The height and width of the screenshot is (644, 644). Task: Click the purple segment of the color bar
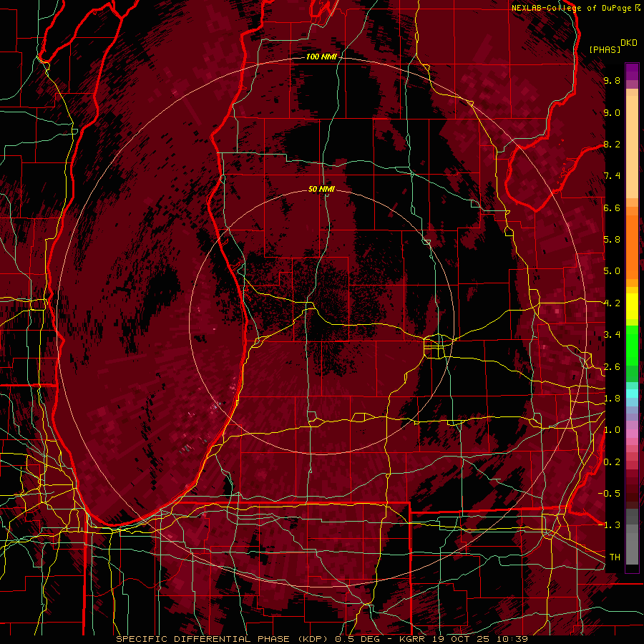(x=632, y=72)
